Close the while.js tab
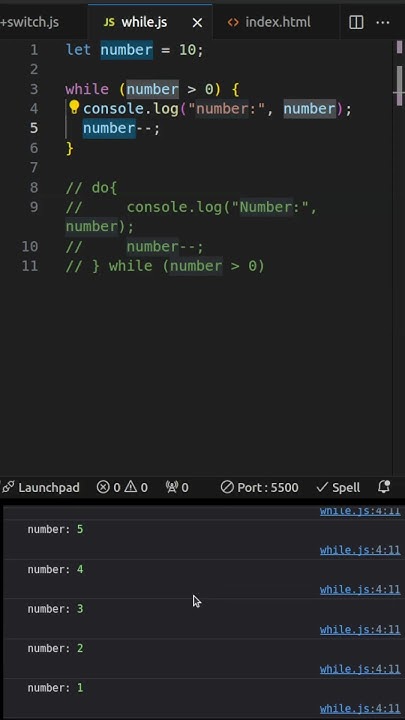 tap(197, 22)
